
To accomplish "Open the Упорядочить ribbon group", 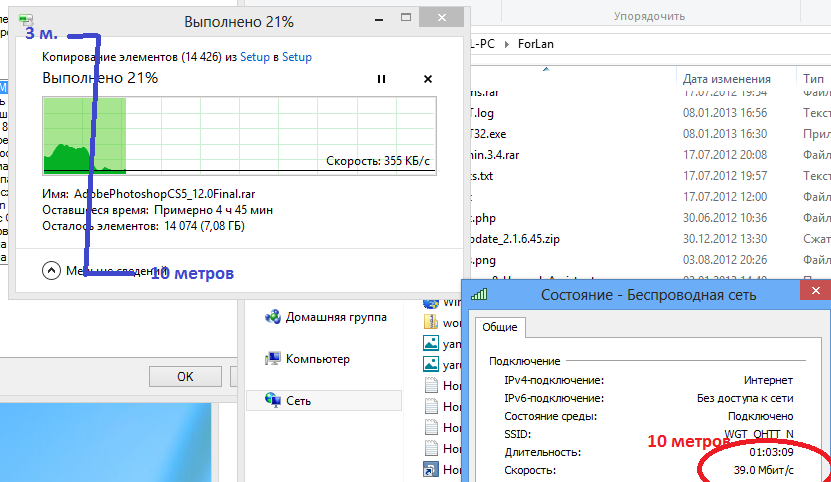I will 649,16.
